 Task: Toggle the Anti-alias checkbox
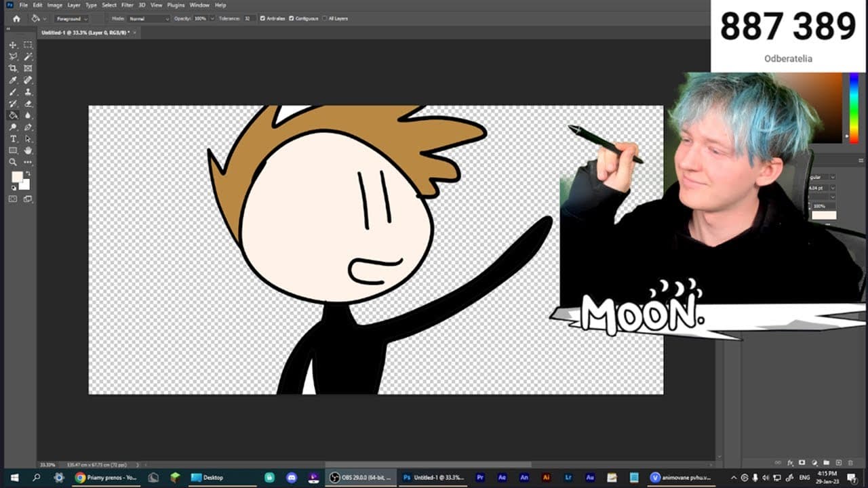point(262,18)
